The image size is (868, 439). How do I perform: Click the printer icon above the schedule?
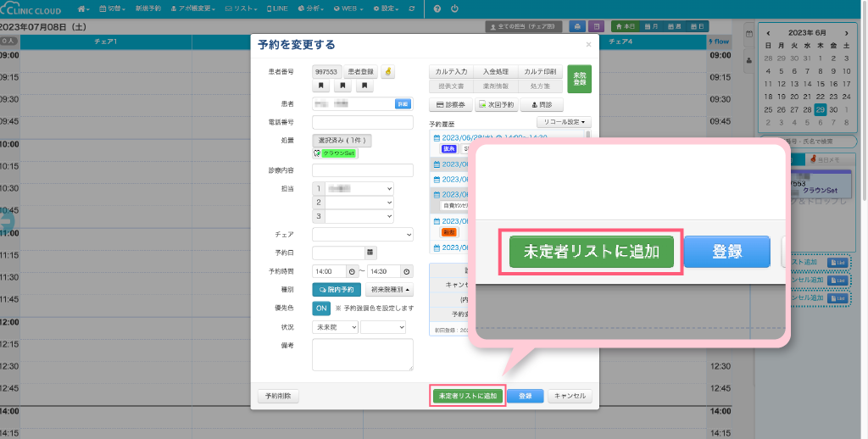[577, 27]
